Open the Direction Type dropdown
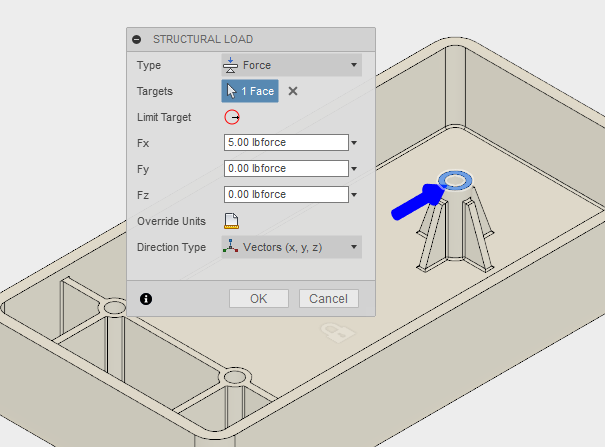 tap(292, 247)
